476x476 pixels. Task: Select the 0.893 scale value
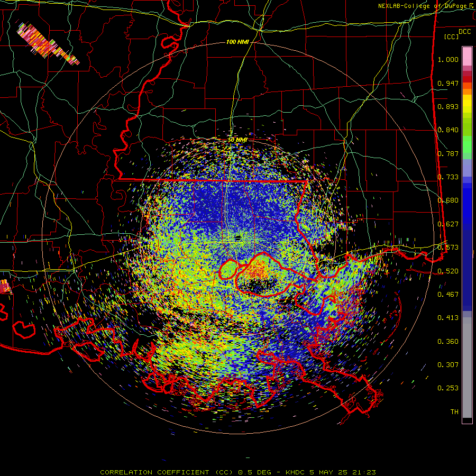(448, 106)
